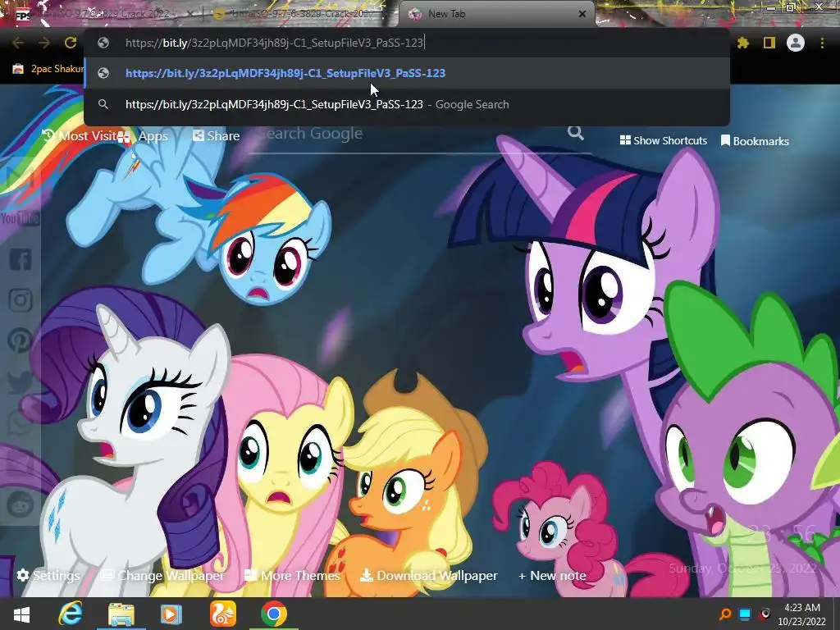Open the user profile avatar
Screen dimensions: 840x630
[796, 43]
